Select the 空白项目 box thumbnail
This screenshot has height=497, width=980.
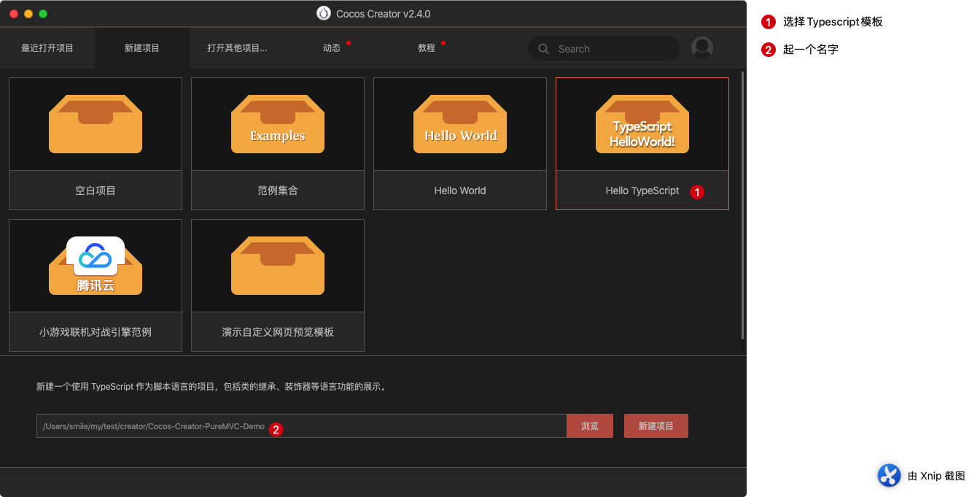click(x=96, y=124)
